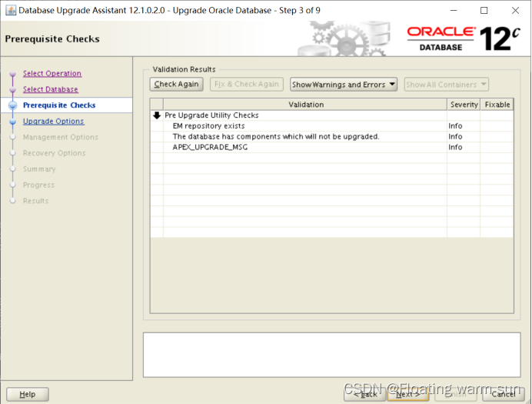Open Help
The width and height of the screenshot is (532, 404).
pyautogui.click(x=28, y=394)
